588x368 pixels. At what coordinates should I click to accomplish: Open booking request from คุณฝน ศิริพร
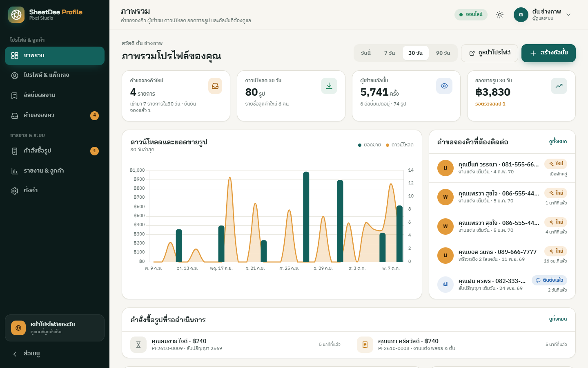click(x=502, y=285)
